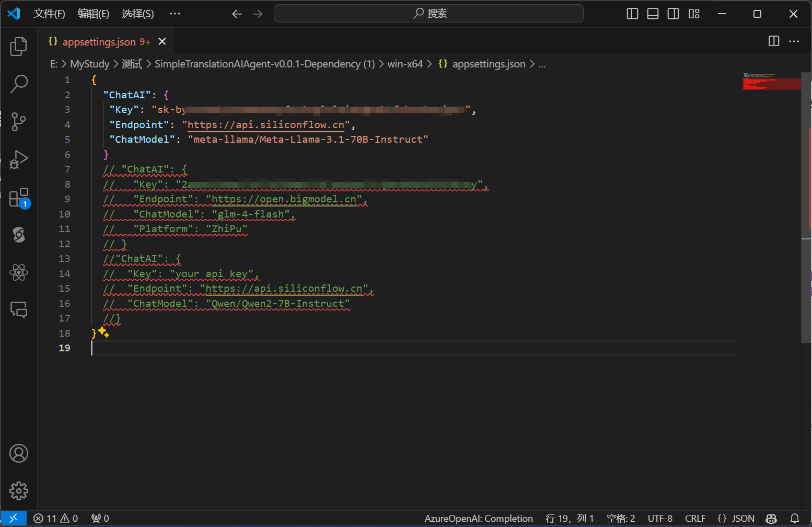Expand the 测试 breadcrumb

[132, 64]
